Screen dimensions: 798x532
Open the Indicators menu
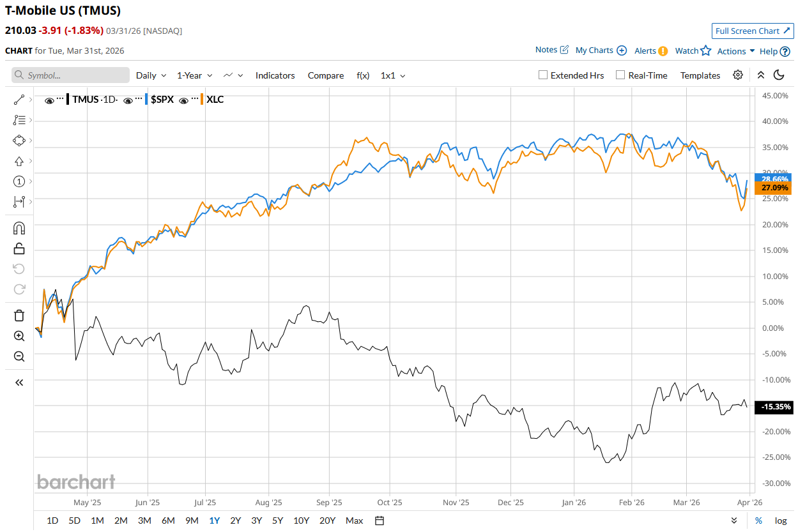[x=275, y=75]
